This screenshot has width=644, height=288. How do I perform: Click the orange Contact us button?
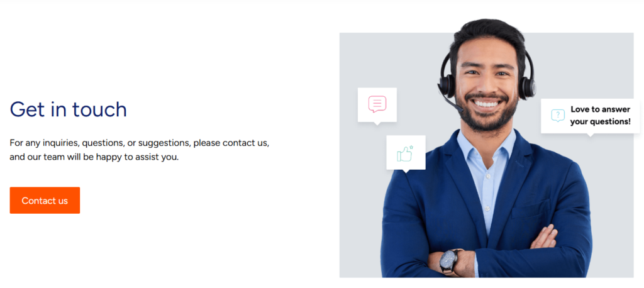point(45,201)
